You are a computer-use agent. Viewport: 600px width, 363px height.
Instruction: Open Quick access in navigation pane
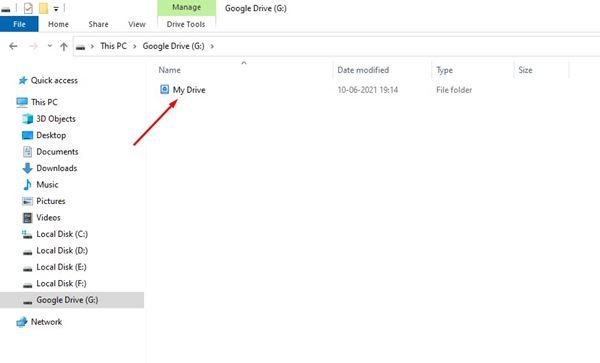pyautogui.click(x=54, y=80)
